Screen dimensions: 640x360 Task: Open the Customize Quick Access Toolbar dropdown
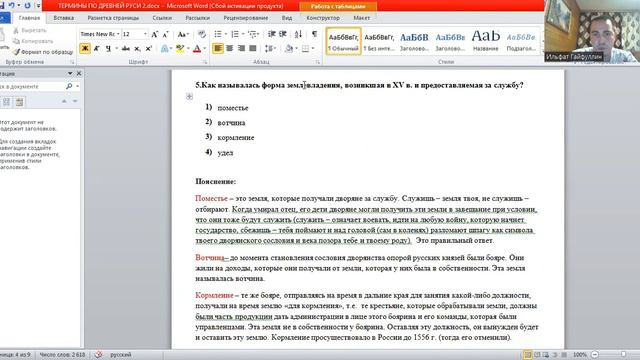tap(38, 6)
